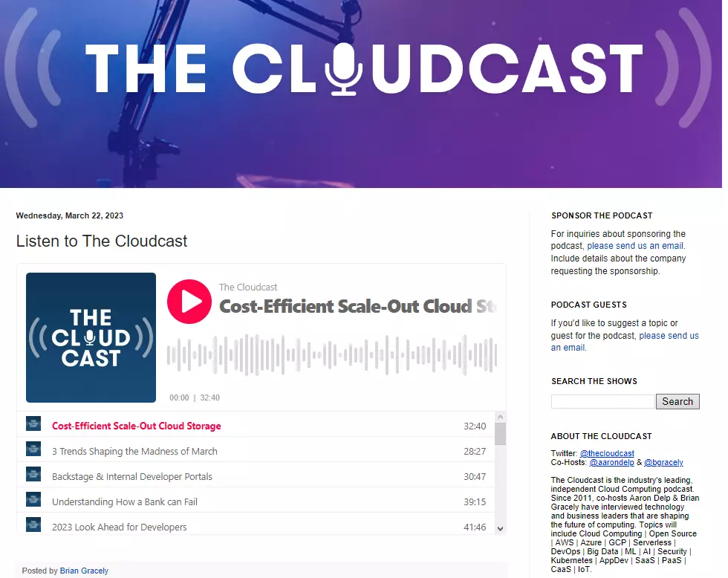
Task: Click the Cloudcast logo thumbnail beside Cost-Efficient episode
Action: coord(33,423)
